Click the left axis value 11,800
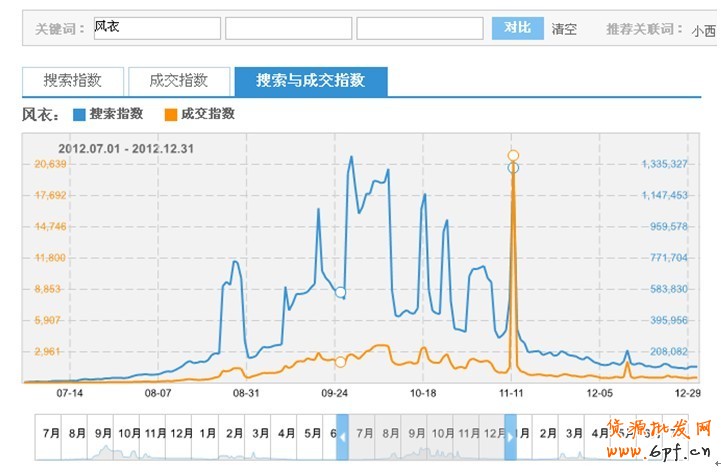The image size is (721, 473). 50,258
